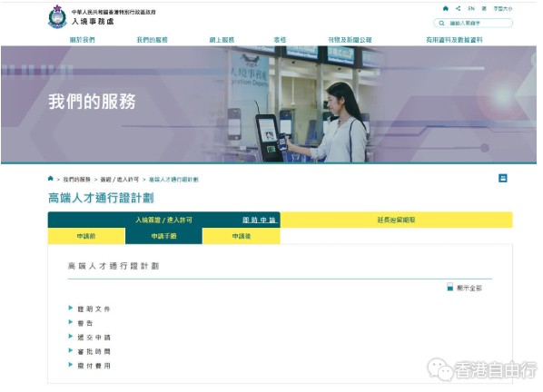Image resolution: width=543 pixels, height=392 pixels.
Task: Switch to the 申請後 sub-tab
Action: click(x=242, y=236)
